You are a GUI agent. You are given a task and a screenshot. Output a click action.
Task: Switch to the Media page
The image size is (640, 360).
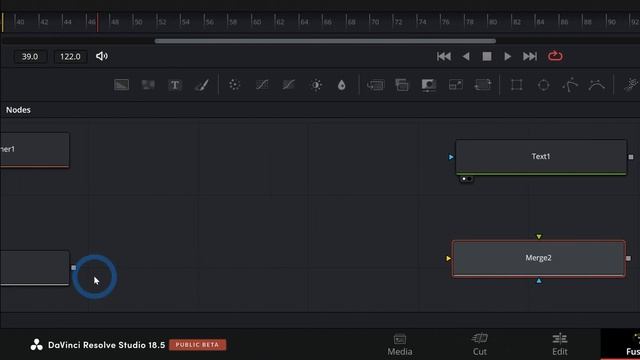click(400, 345)
